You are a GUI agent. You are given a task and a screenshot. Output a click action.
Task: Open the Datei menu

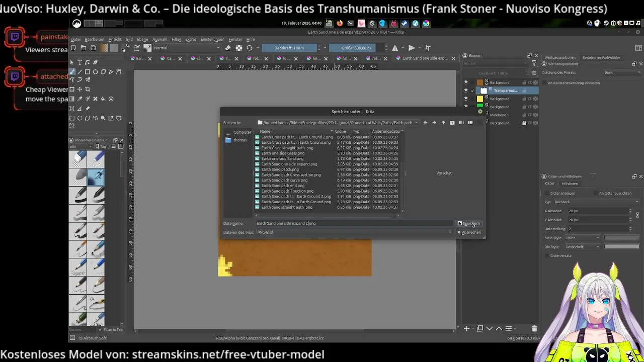(75, 39)
